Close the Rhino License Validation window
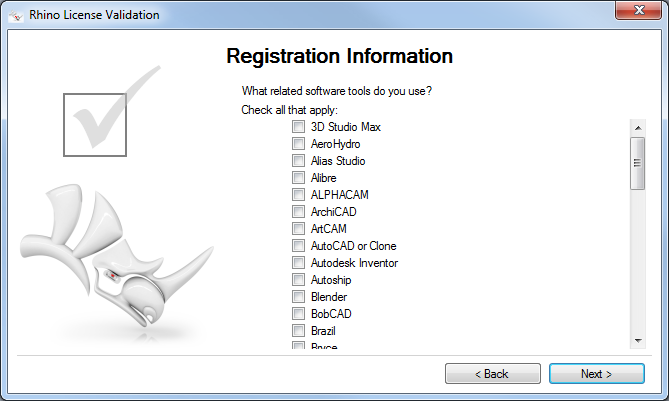 639,10
